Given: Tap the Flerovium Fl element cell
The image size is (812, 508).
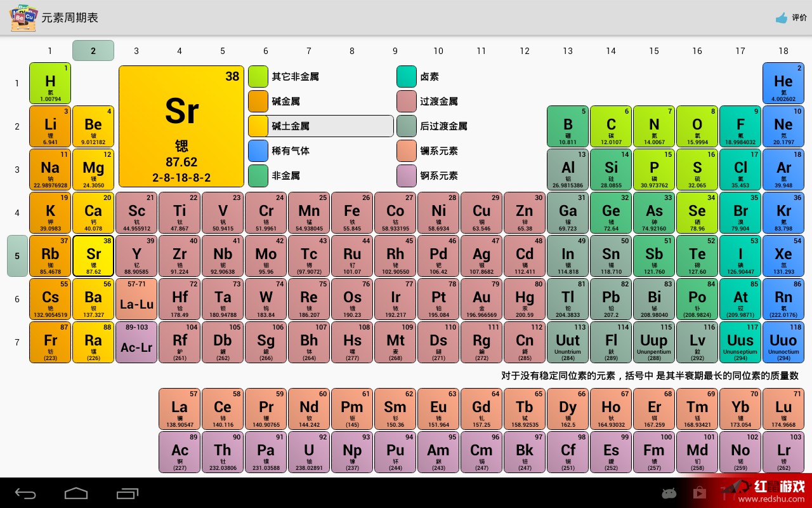Looking at the screenshot, I should [x=611, y=342].
